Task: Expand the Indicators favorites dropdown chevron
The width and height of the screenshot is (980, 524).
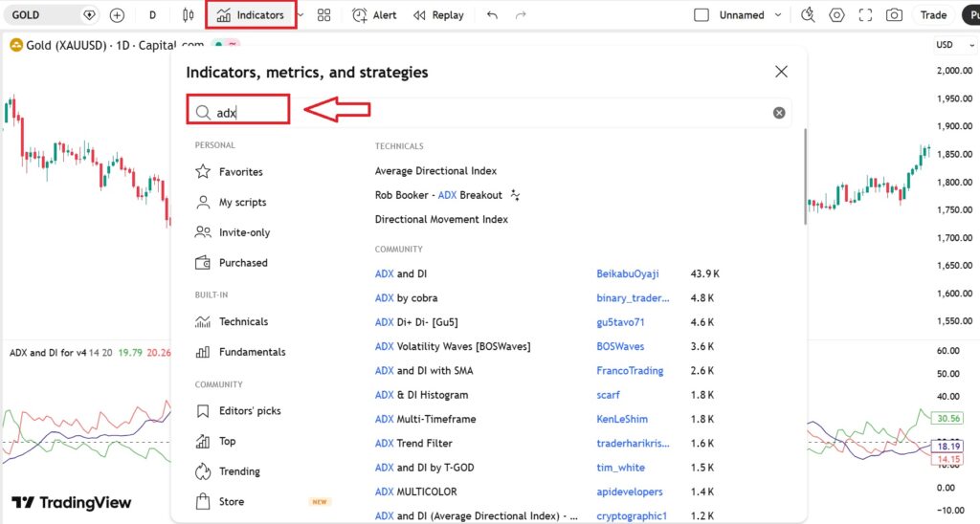Action: pos(302,15)
